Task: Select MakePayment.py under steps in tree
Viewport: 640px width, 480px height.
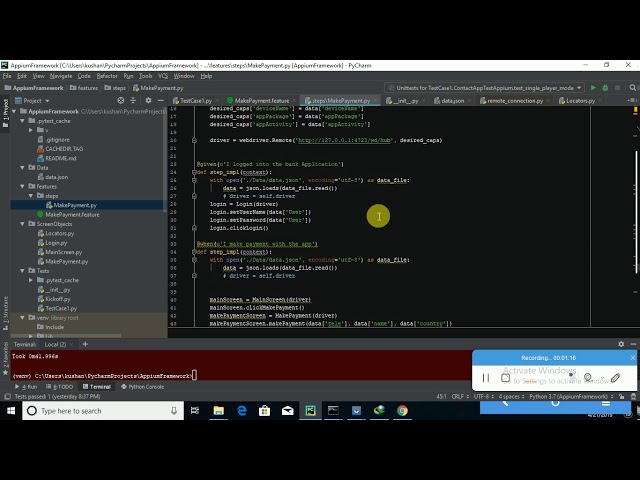Action: (75, 205)
